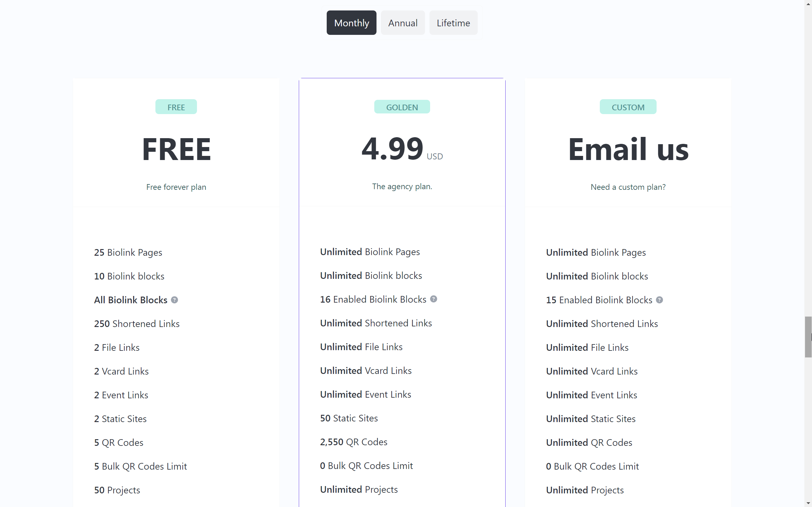
Task: Click the Email us heading
Action: tap(628, 150)
